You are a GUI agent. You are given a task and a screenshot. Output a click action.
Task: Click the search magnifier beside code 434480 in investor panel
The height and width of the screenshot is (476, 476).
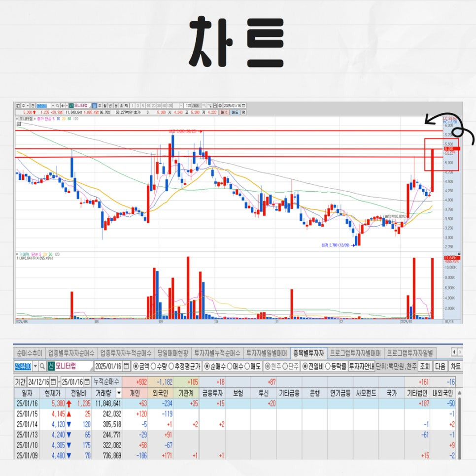[x=42, y=366]
